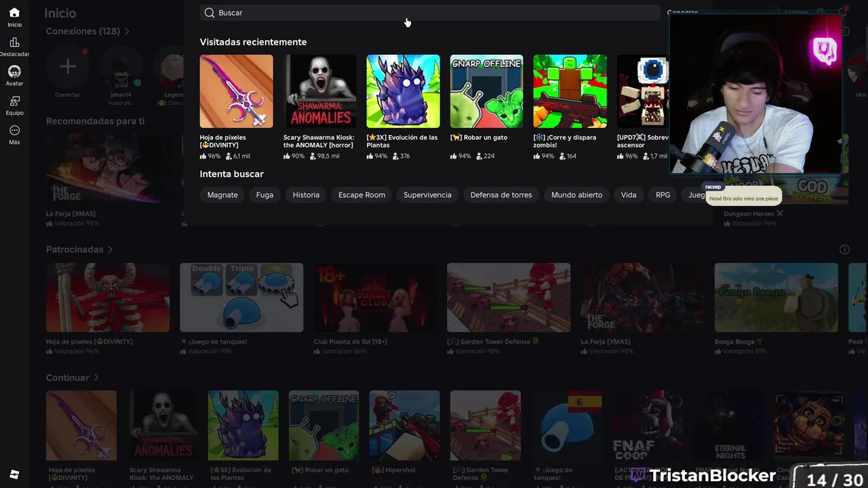The height and width of the screenshot is (488, 868).
Task: Click the magnifier icon in Buscar field
Action: click(210, 13)
